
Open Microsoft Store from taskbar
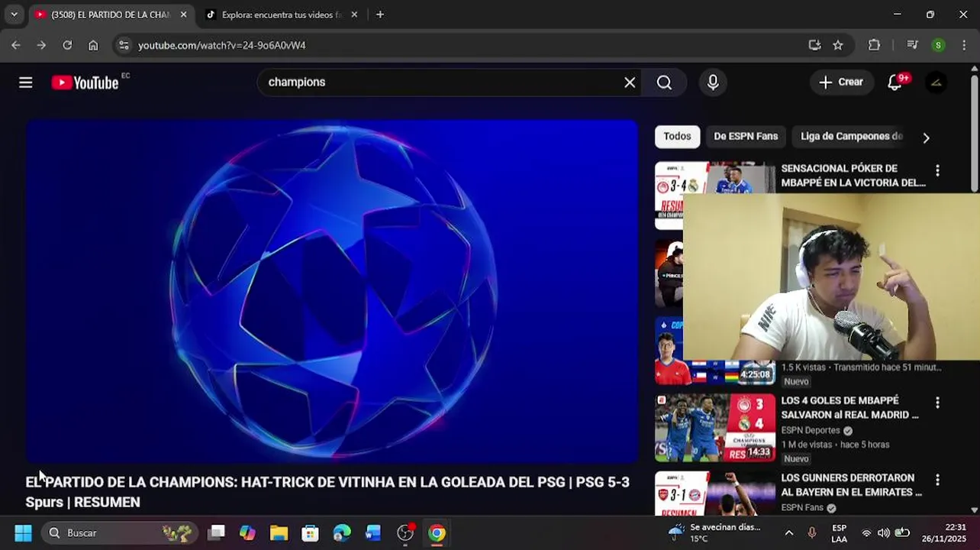[x=310, y=532]
